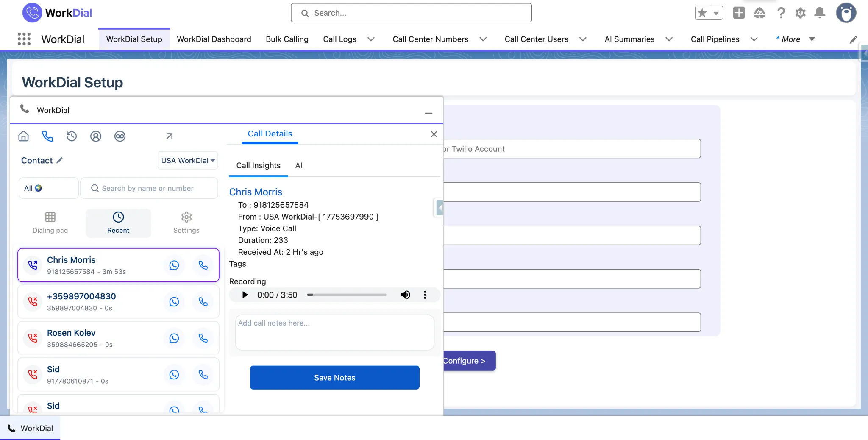Image resolution: width=868 pixels, height=440 pixels.
Task: Open the All country filter
Action: coord(49,188)
